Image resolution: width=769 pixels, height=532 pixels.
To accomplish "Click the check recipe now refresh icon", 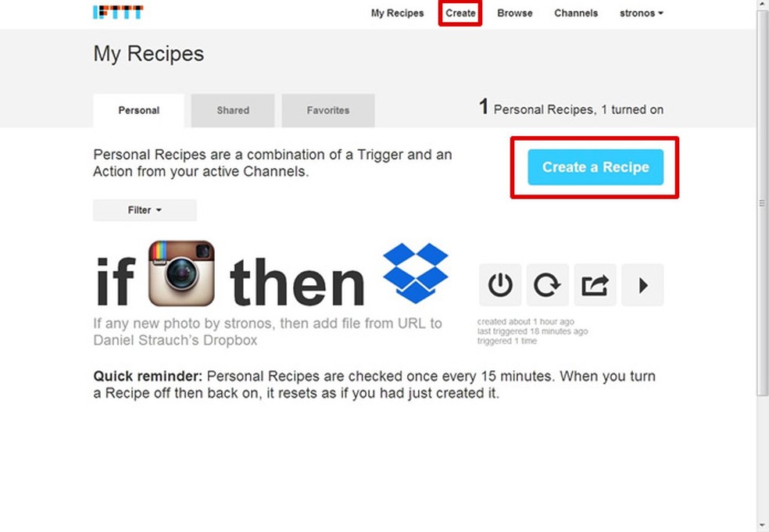I will (x=547, y=285).
